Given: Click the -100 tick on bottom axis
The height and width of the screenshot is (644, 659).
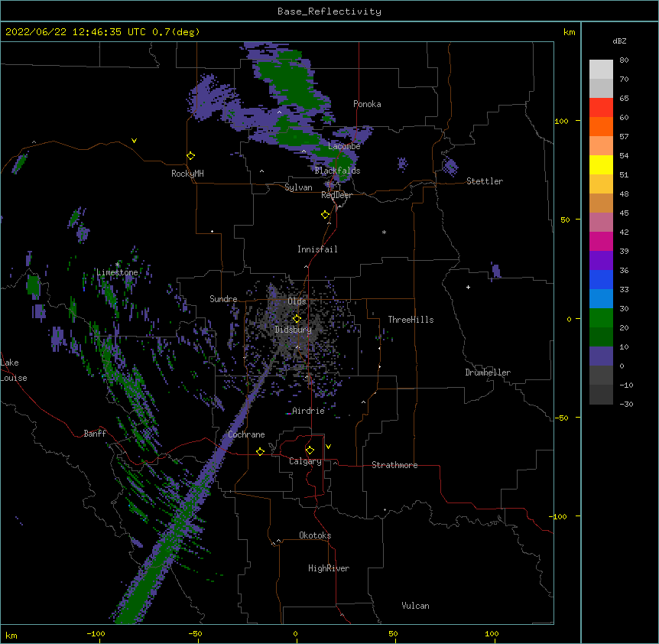Looking at the screenshot, I should click(x=96, y=633).
